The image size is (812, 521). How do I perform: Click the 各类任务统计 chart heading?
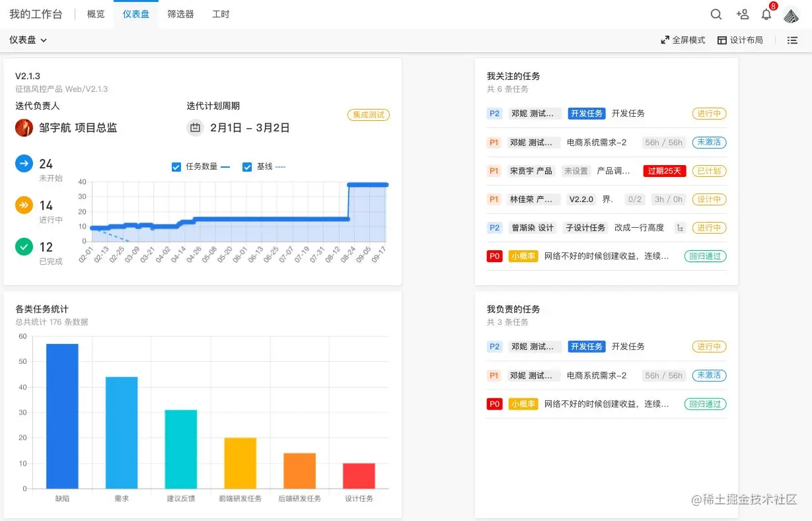[x=42, y=310]
